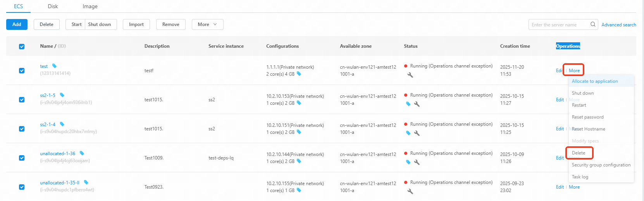Click the configuration tag icon in the ss2-1-5 row

point(299,103)
